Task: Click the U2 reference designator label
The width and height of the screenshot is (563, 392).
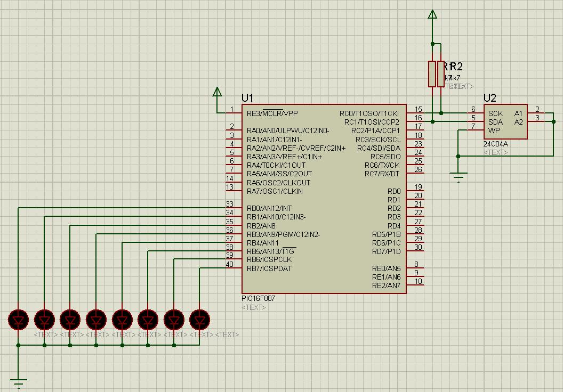Action: pos(489,97)
